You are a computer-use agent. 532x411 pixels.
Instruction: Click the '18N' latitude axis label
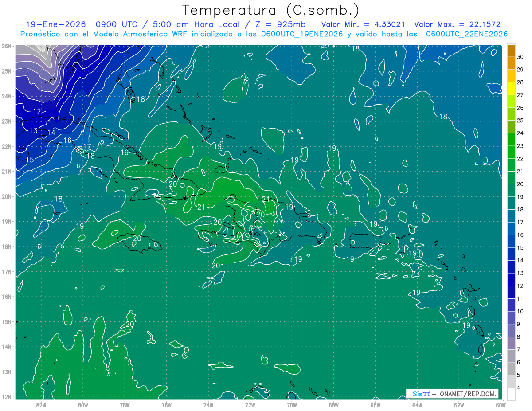(x=6, y=247)
